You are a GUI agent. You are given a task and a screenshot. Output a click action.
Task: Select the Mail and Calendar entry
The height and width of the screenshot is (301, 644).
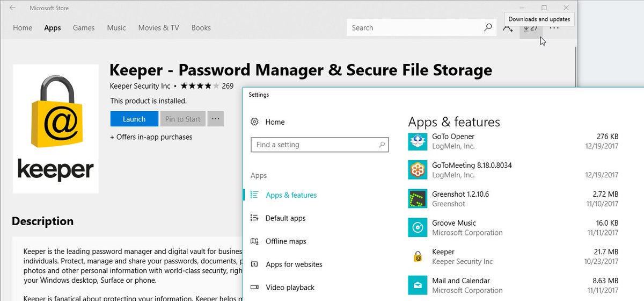coord(461,281)
